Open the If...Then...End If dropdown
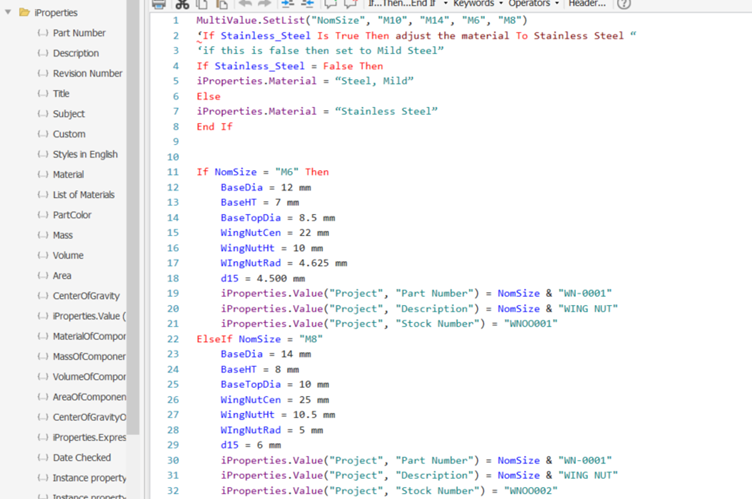This screenshot has width=752, height=499. pos(408,3)
